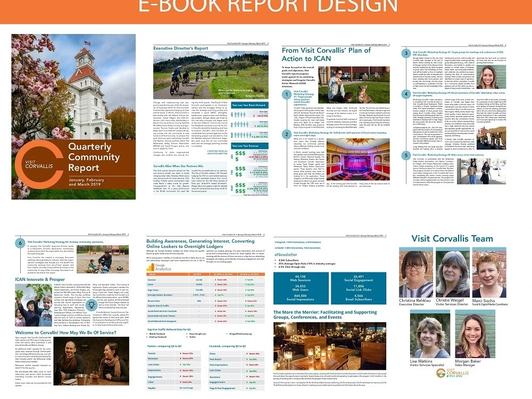Click the candlelit restaurant photo
This screenshot has width=532, height=399.
pyautogui.click(x=330, y=346)
